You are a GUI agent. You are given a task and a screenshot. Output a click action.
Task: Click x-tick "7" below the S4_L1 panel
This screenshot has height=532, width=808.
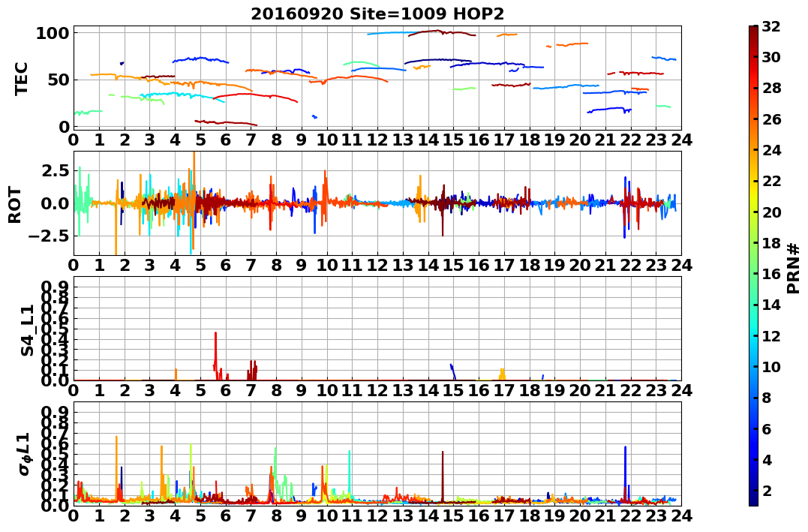click(251, 390)
